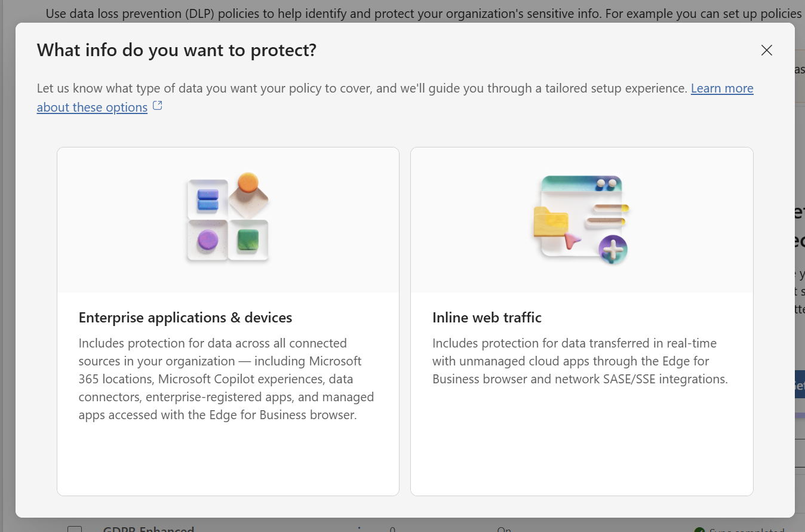Pick the 'Inline web traffic' heading
The width and height of the screenshot is (805, 532).
(487, 318)
